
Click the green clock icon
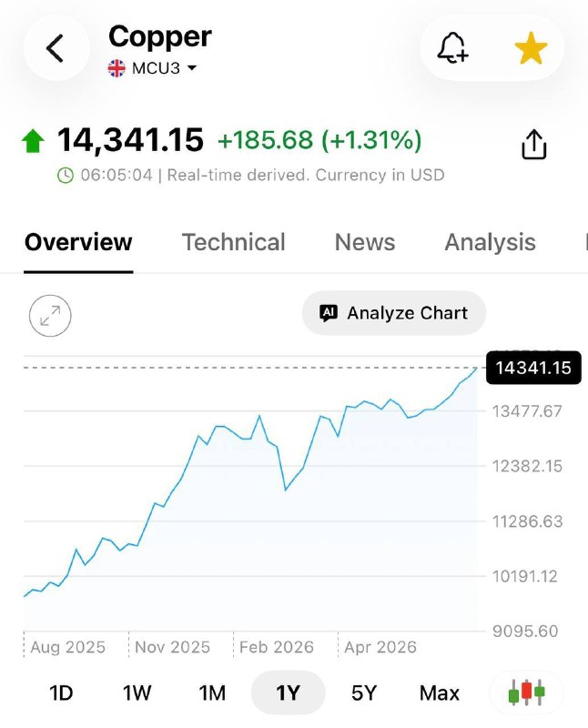[66, 176]
